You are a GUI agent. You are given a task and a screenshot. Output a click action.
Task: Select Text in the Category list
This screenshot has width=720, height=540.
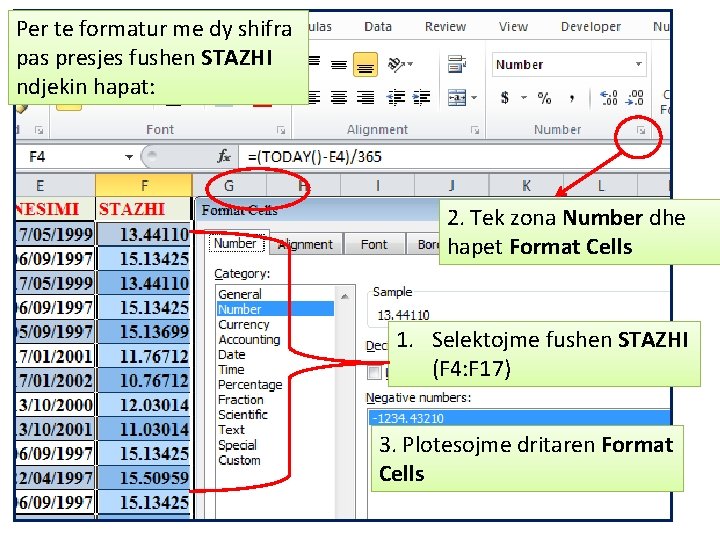[x=231, y=430]
